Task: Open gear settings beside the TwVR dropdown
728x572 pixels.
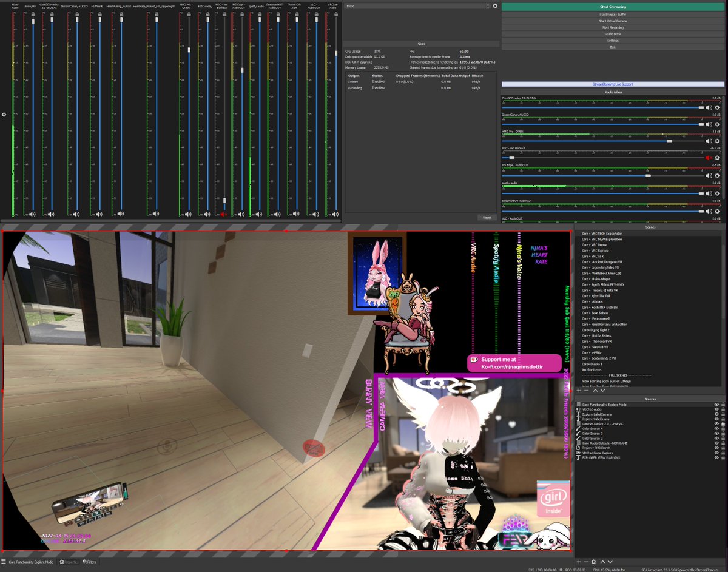Action: point(495,6)
